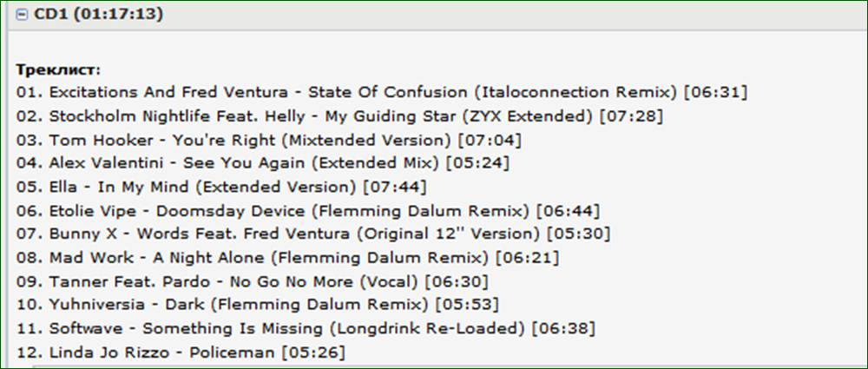Image resolution: width=868 pixels, height=369 pixels.
Task: Click track 09 Tanner Feat. Pardo entry
Action: (x=252, y=282)
